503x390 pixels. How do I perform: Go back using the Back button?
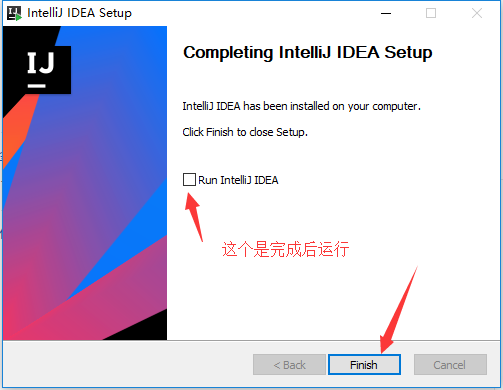coord(289,365)
